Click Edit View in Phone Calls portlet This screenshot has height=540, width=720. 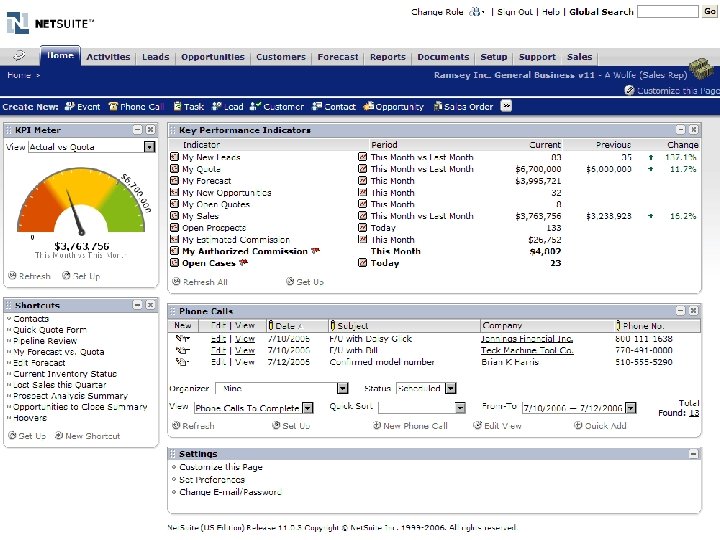tap(497, 426)
